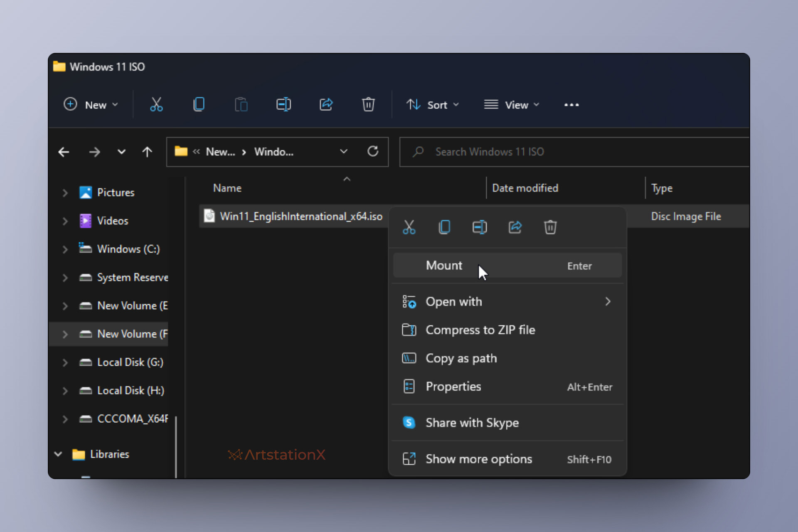Open the recent locations dropdown chevron

click(121, 152)
